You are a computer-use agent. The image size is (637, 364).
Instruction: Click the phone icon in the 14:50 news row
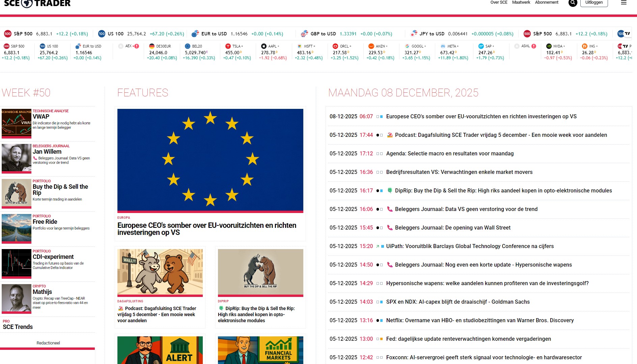[x=390, y=265]
